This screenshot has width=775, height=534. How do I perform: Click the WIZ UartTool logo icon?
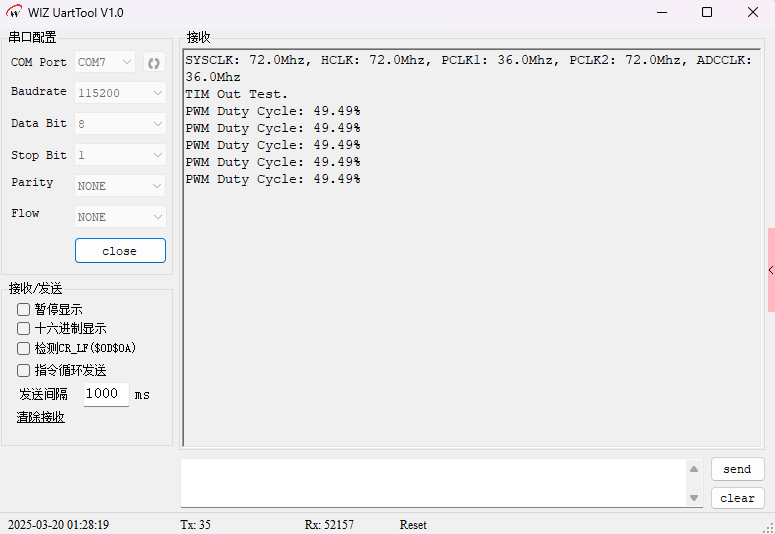pyautogui.click(x=14, y=12)
